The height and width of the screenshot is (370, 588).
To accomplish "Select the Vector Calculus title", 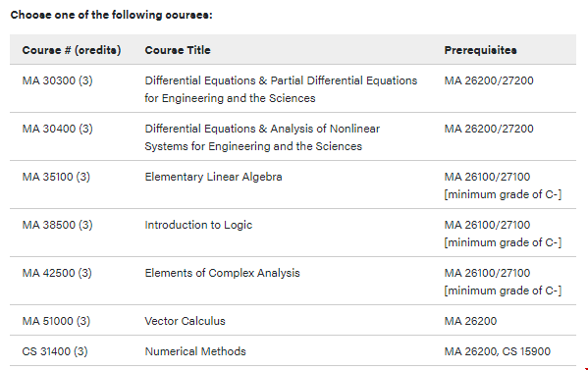I will (x=185, y=321).
